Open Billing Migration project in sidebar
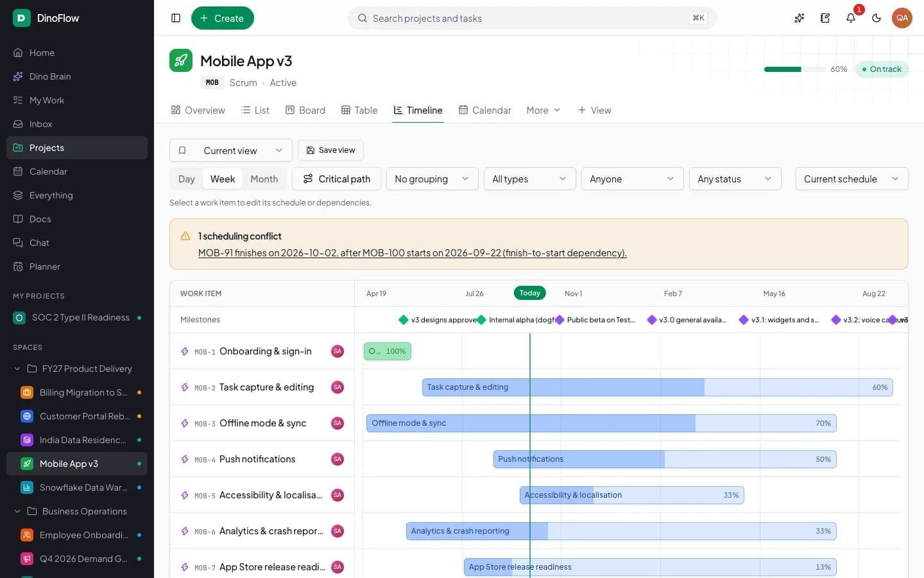Image resolution: width=924 pixels, height=578 pixels. [77, 392]
